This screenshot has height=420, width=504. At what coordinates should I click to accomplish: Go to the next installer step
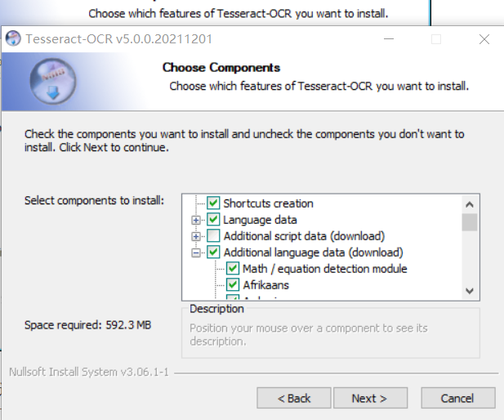(x=370, y=398)
